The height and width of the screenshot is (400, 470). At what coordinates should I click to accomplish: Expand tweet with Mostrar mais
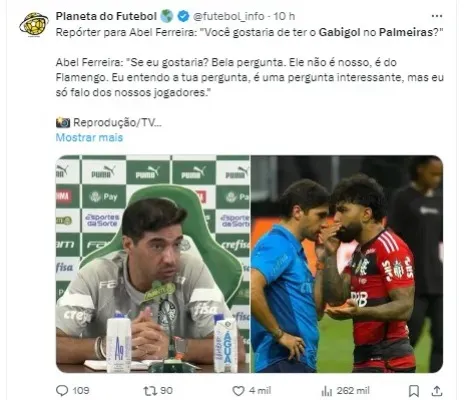(x=89, y=137)
